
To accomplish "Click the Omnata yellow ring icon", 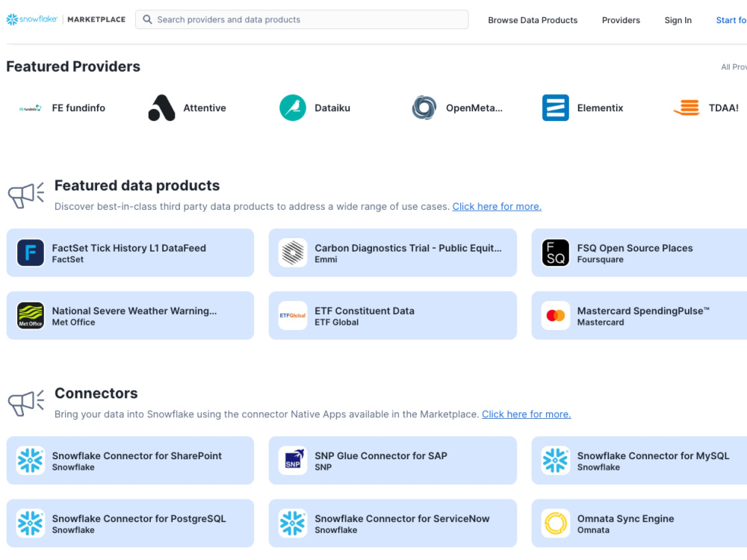I will pos(556,523).
